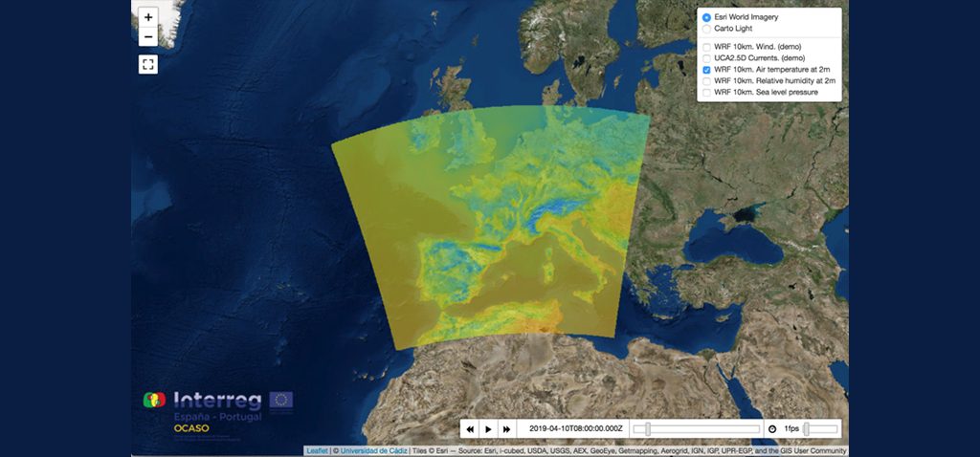
Task: Play the time animation
Action: tap(488, 429)
